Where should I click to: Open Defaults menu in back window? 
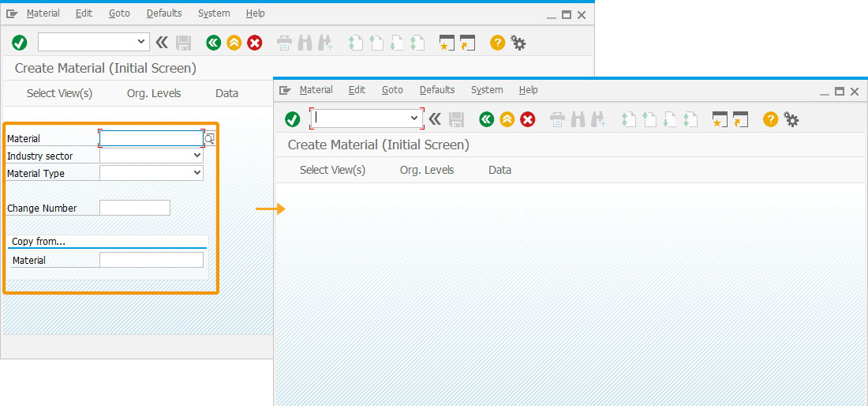click(x=164, y=13)
